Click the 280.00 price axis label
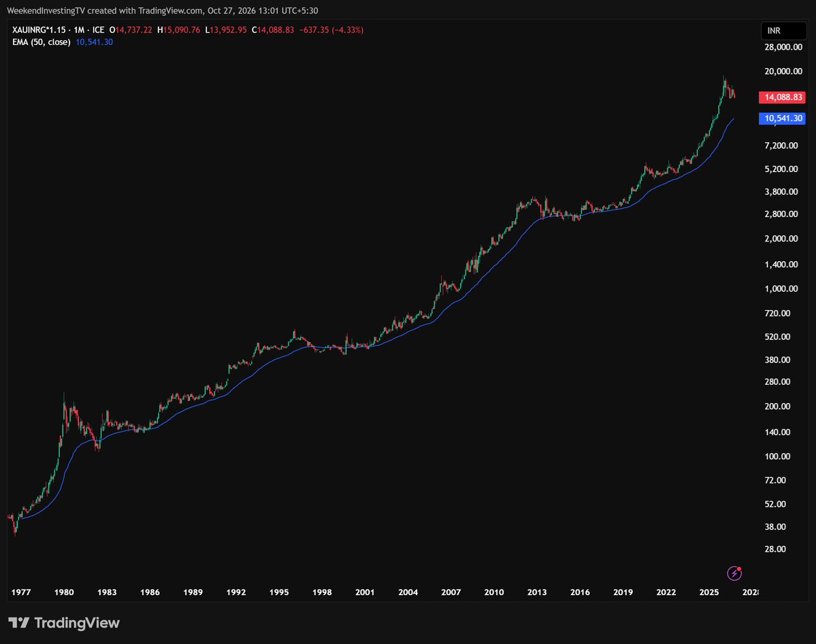 [x=777, y=382]
